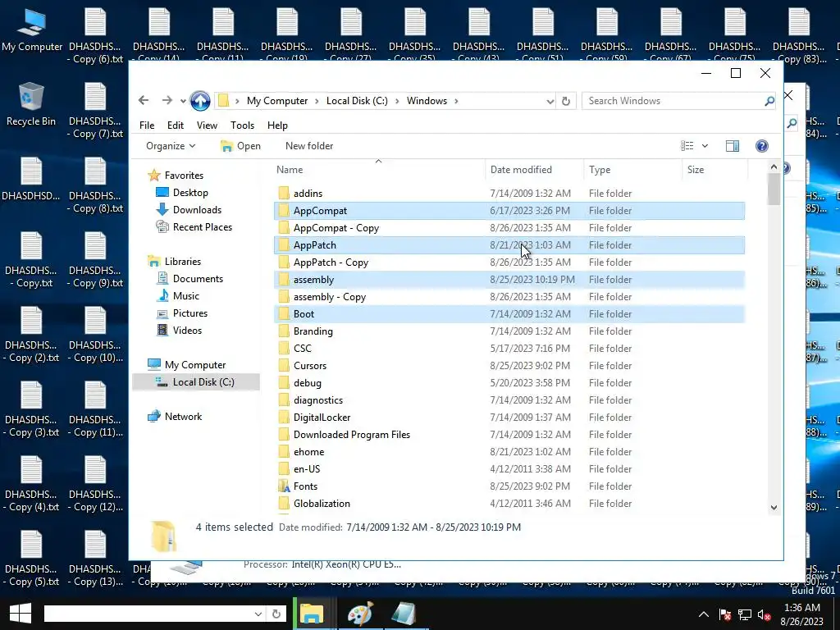Expand Windows breadcrumb chevron
This screenshot has width=840, height=630.
click(x=456, y=101)
